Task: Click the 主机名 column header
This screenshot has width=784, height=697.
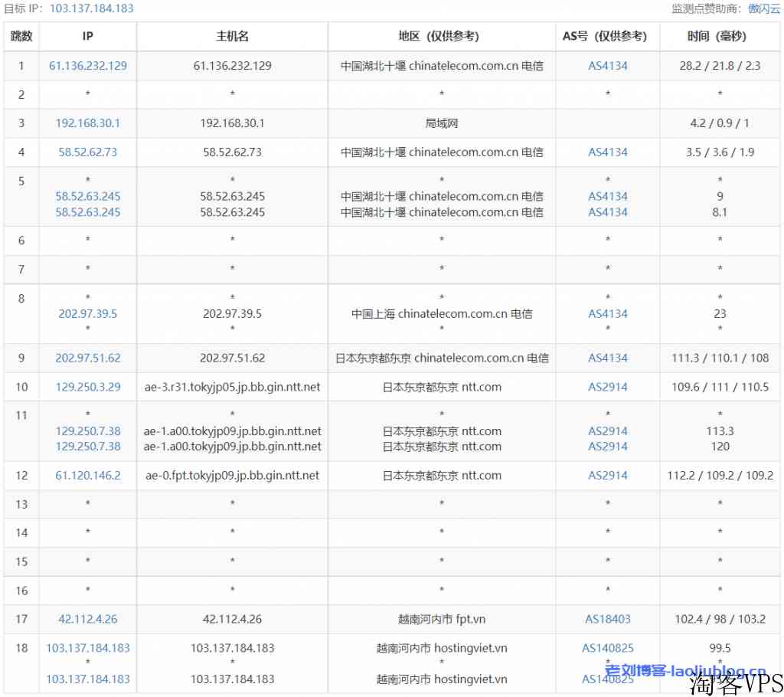Action: (233, 36)
